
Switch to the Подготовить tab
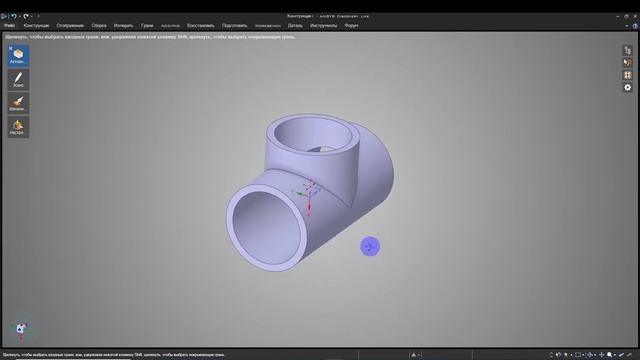(234, 25)
